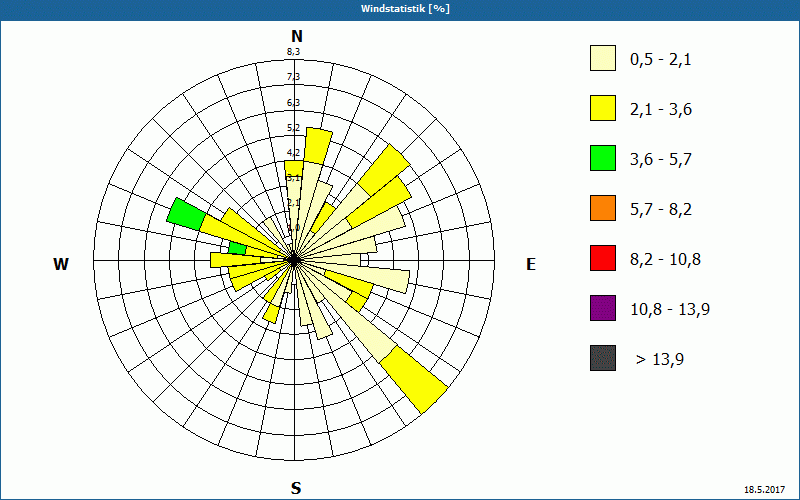Click the red 8,2 - 10,8 legend swatch

(x=603, y=258)
